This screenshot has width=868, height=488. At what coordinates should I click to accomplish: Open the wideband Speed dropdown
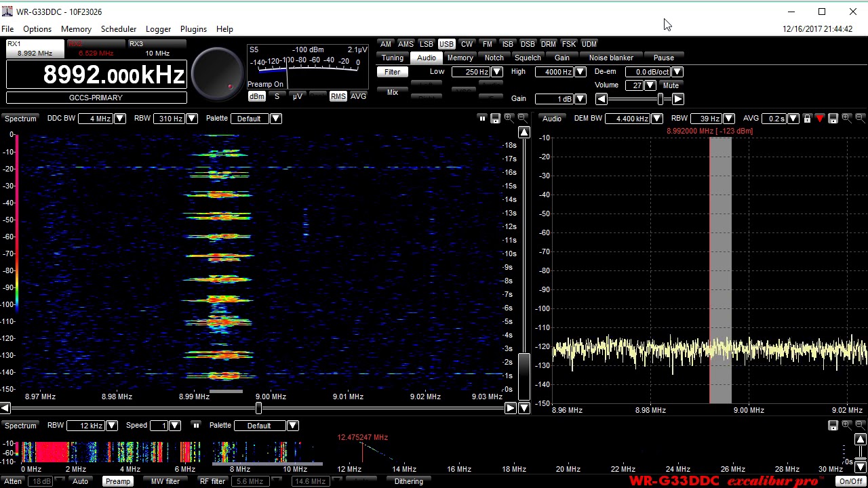(x=174, y=426)
